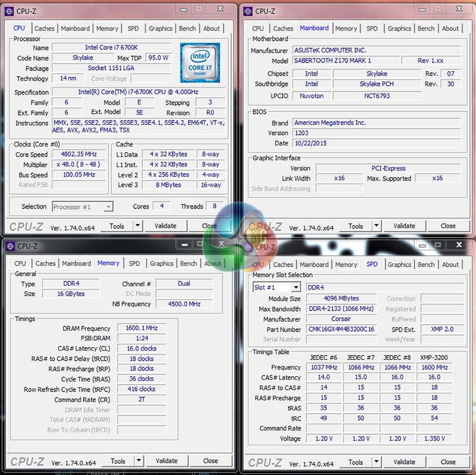Open the Caches tab in the SPD window
The height and width of the screenshot is (475, 476).
point(283,265)
